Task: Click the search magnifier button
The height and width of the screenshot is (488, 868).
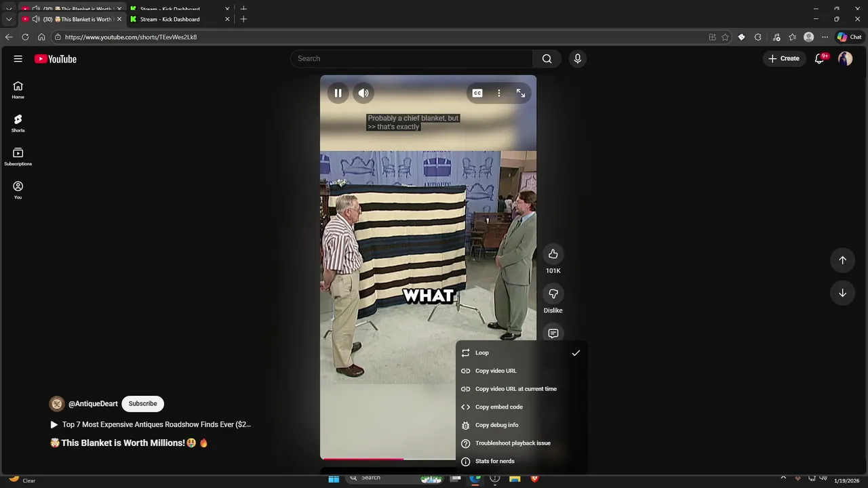Action: tap(547, 59)
